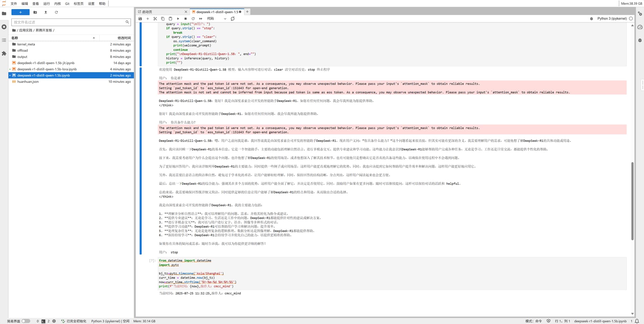Click the blue new launcher plus button
This screenshot has height=324, width=644.
click(20, 12)
